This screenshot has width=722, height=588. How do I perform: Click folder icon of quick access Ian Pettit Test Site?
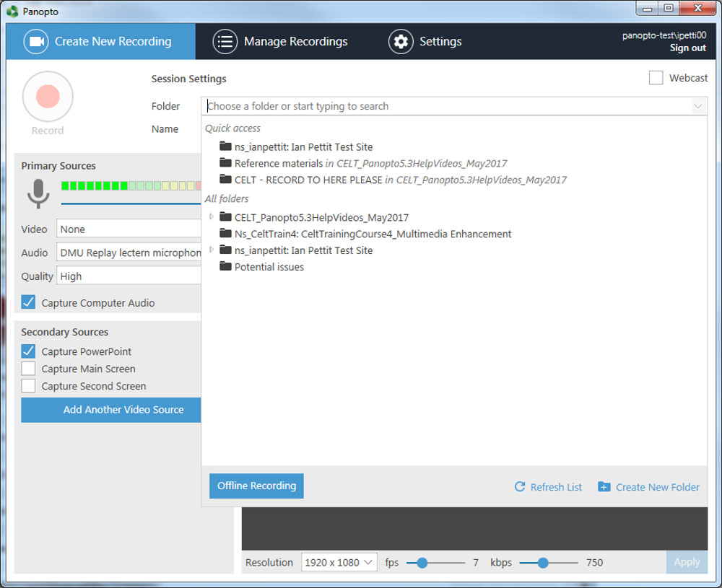pos(225,146)
